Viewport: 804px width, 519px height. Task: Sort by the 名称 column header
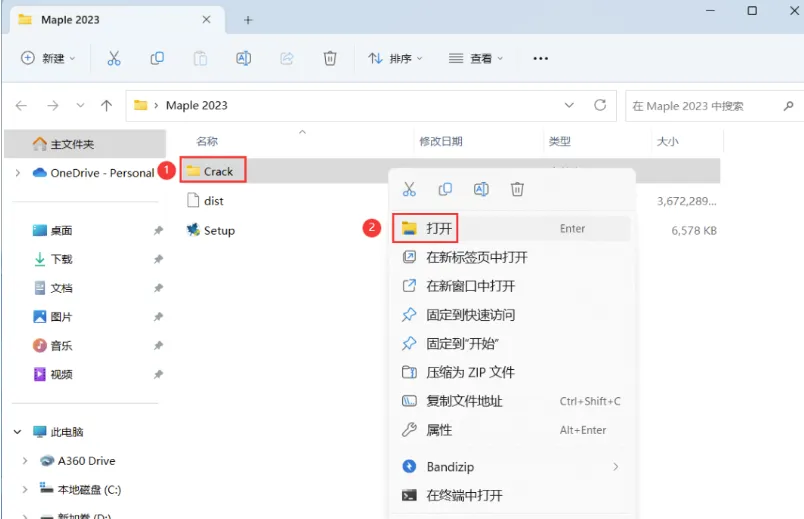click(x=207, y=141)
